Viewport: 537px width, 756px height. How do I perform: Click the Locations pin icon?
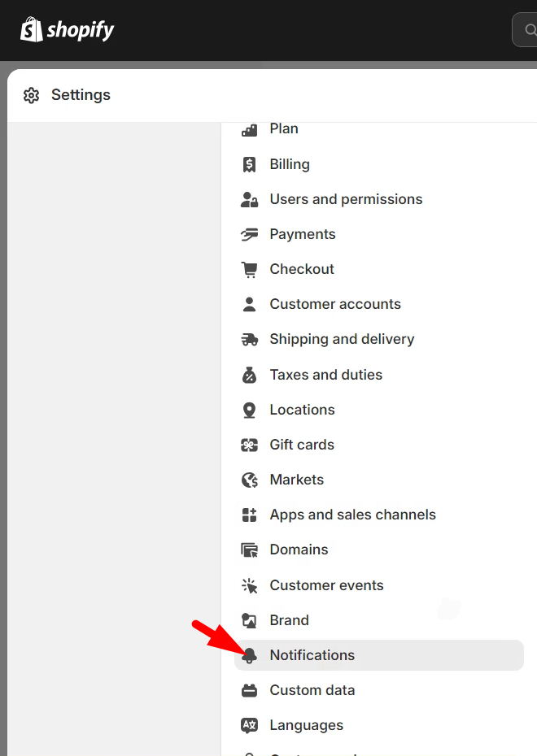250,410
